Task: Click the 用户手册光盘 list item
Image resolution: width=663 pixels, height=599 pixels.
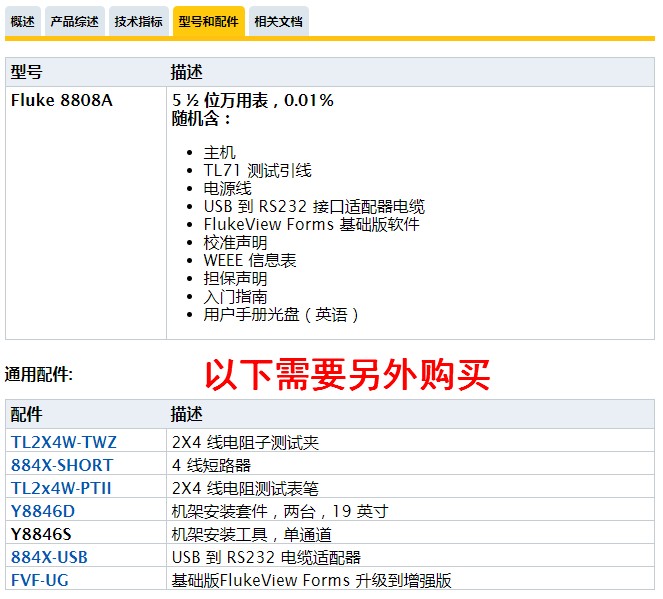Action: 281,314
